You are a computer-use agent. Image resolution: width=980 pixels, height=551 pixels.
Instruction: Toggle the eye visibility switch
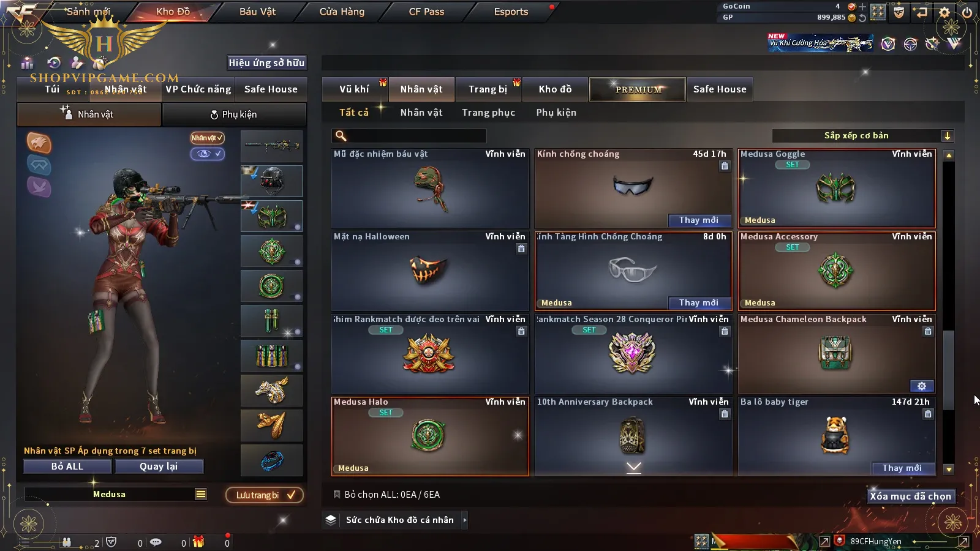coord(208,154)
